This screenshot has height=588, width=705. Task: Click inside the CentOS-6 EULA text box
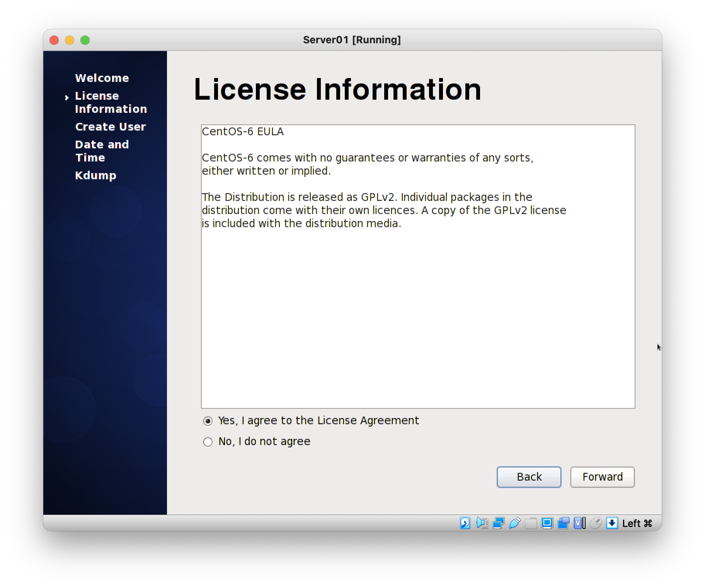pos(418,267)
